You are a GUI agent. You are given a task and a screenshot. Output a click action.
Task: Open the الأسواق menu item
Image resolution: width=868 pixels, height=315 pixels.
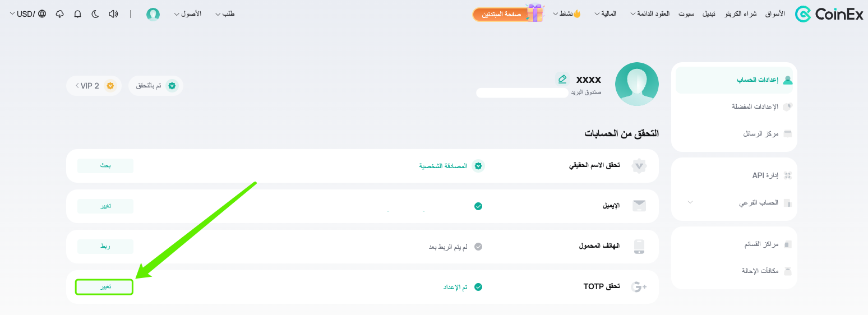(775, 14)
